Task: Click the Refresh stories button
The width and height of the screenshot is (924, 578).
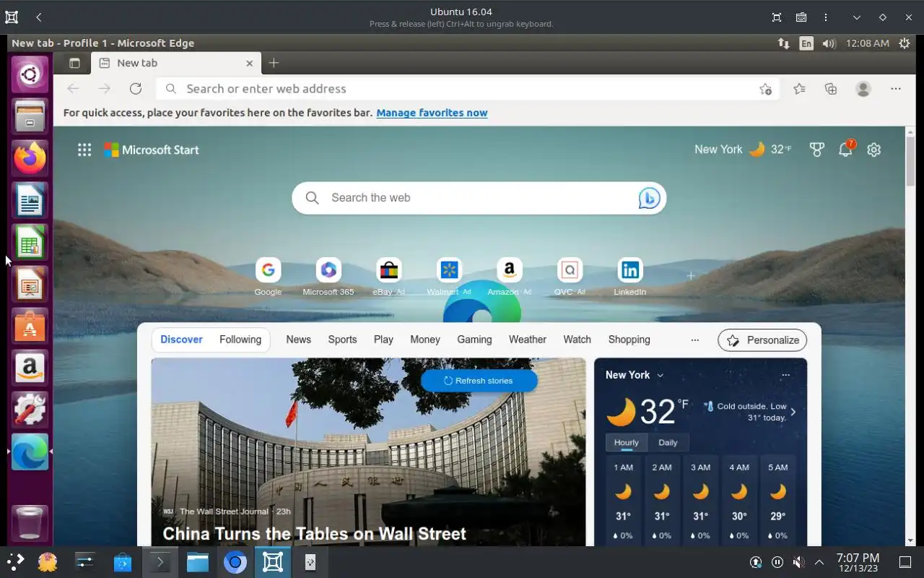Action: point(479,381)
